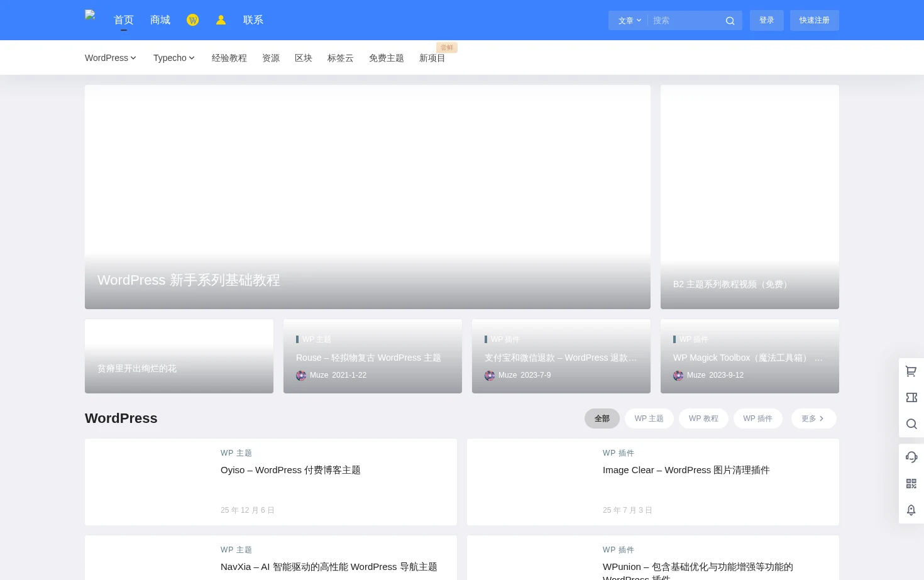Open 贫瘠里开出绚烂的花 card

tap(179, 356)
